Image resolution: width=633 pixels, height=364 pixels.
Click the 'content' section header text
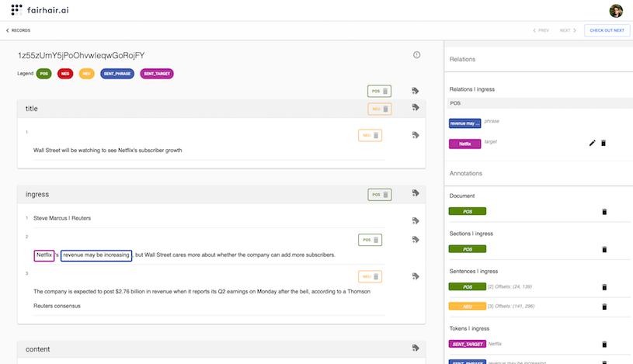(37, 349)
